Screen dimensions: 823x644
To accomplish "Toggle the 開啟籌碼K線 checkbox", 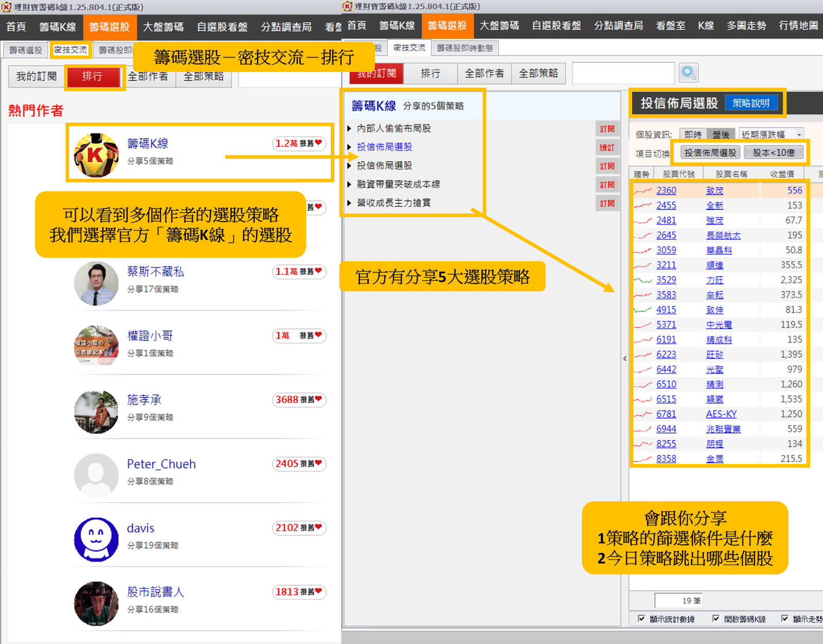I will [x=716, y=618].
